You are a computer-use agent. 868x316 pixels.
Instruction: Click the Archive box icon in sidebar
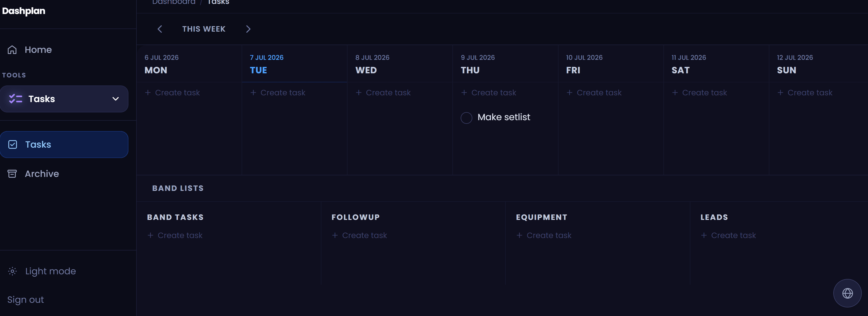pos(12,174)
